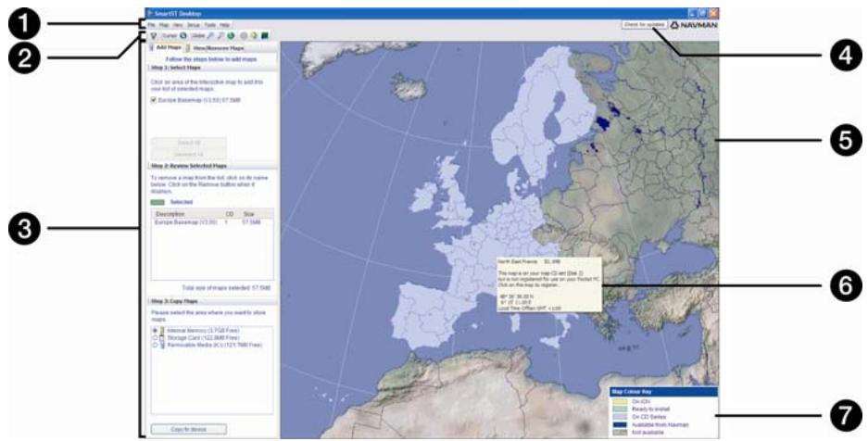Click the blue globe icon before Globe label
868x441 pixels.
click(183, 36)
